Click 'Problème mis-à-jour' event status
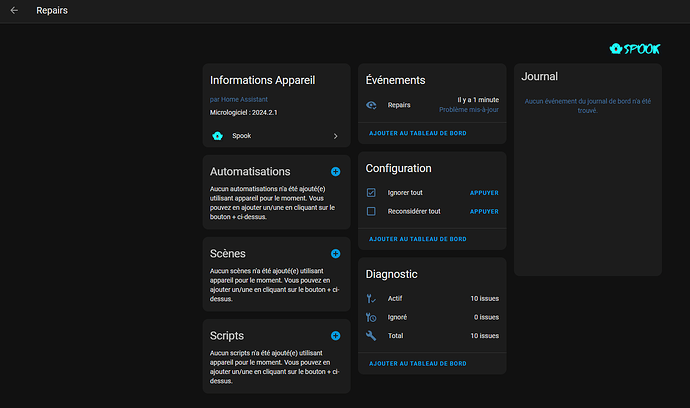 click(469, 110)
